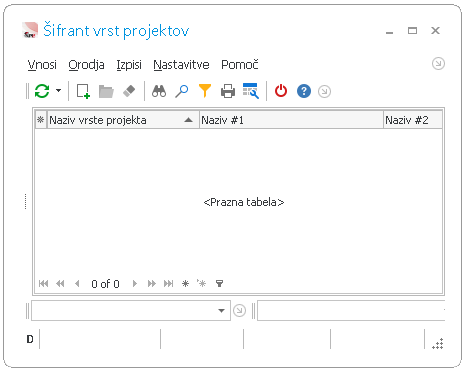Open help with blue question mark
Image resolution: width=463 pixels, height=373 pixels.
(304, 91)
